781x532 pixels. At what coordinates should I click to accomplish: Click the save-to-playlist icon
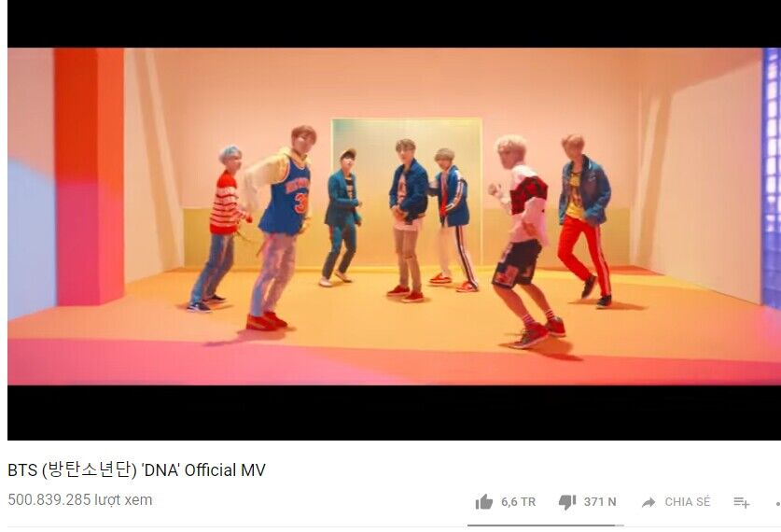click(x=741, y=502)
